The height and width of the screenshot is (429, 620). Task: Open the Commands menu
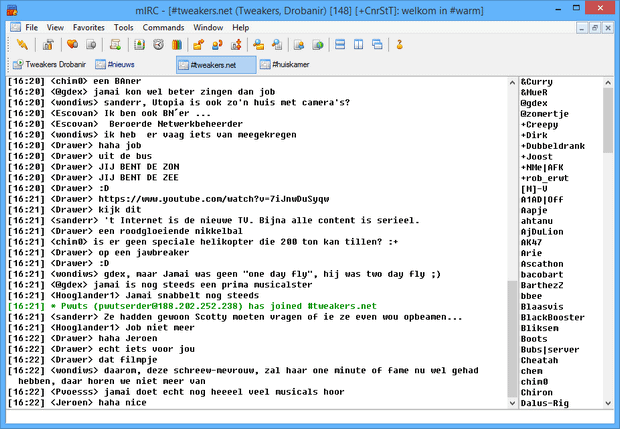pos(163,28)
